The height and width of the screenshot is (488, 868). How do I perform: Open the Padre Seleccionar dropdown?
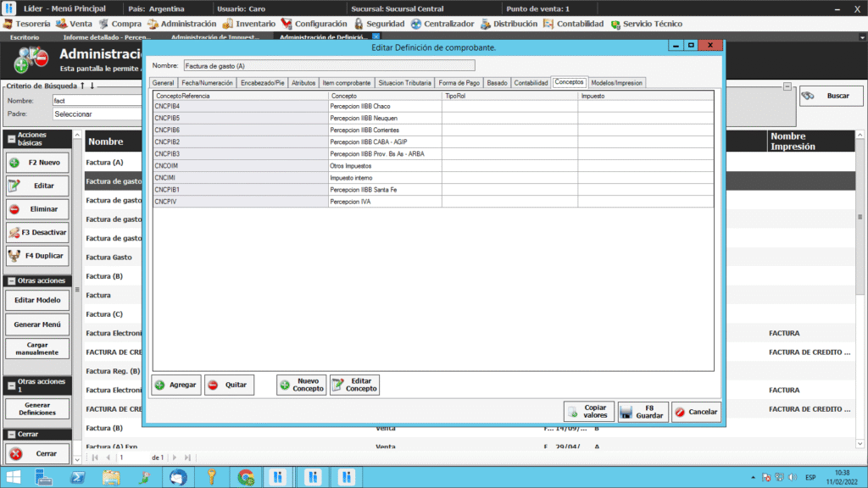pos(93,114)
